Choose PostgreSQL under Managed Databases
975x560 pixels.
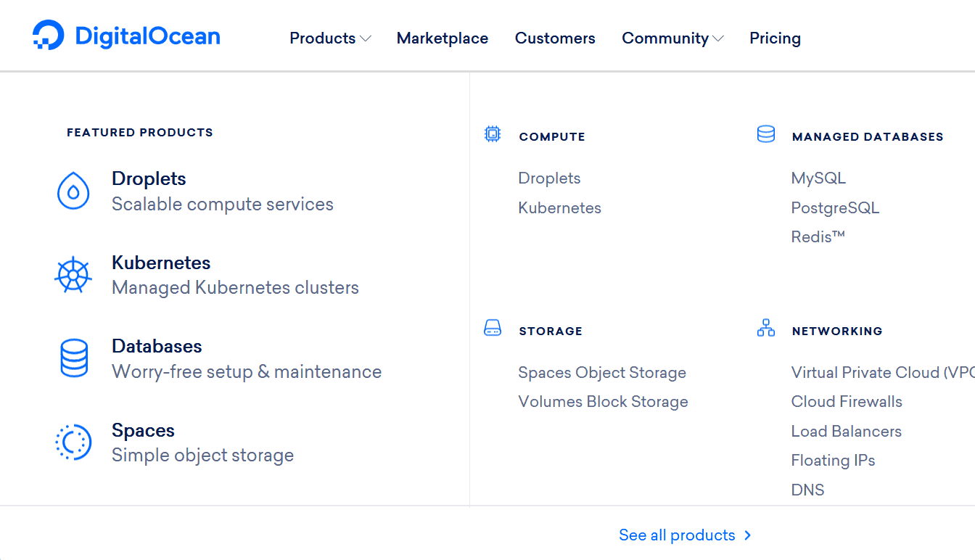coord(835,208)
